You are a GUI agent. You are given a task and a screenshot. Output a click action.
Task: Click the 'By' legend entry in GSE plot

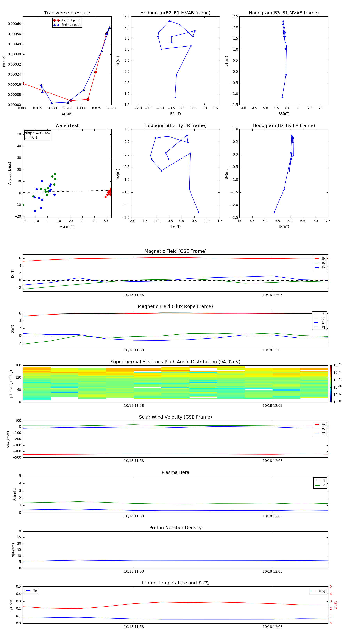click(x=320, y=263)
